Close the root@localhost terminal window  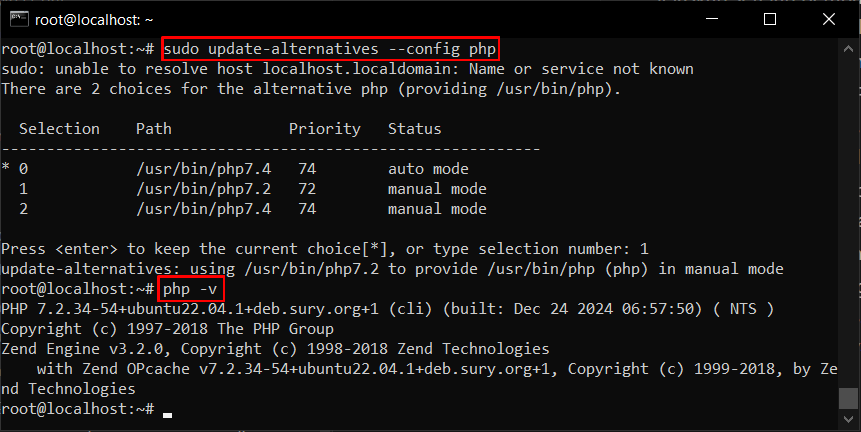829,19
